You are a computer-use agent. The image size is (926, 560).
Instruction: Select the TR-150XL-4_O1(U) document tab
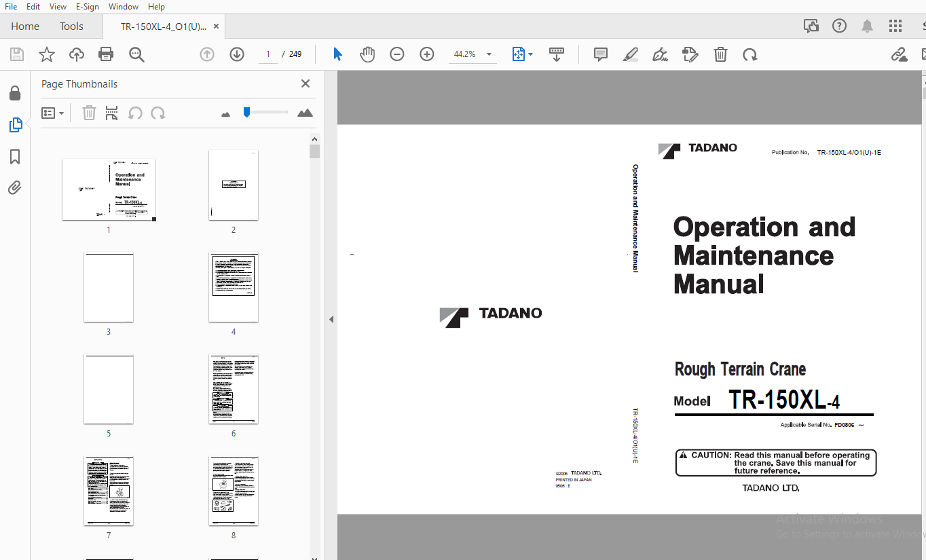coord(164,26)
